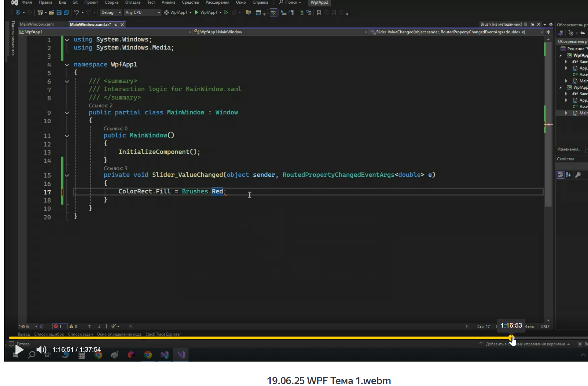Click the New Project toolbar icon
This screenshot has width=588, height=386.
(x=40, y=12)
